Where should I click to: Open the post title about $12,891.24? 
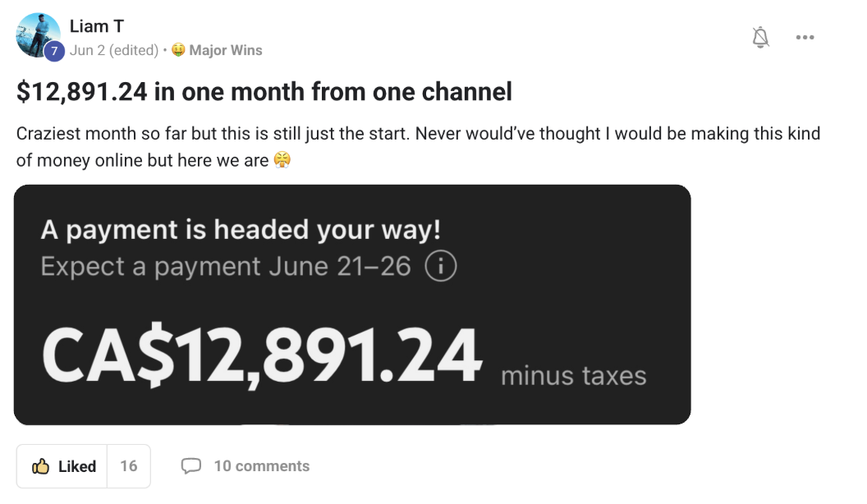tap(264, 91)
